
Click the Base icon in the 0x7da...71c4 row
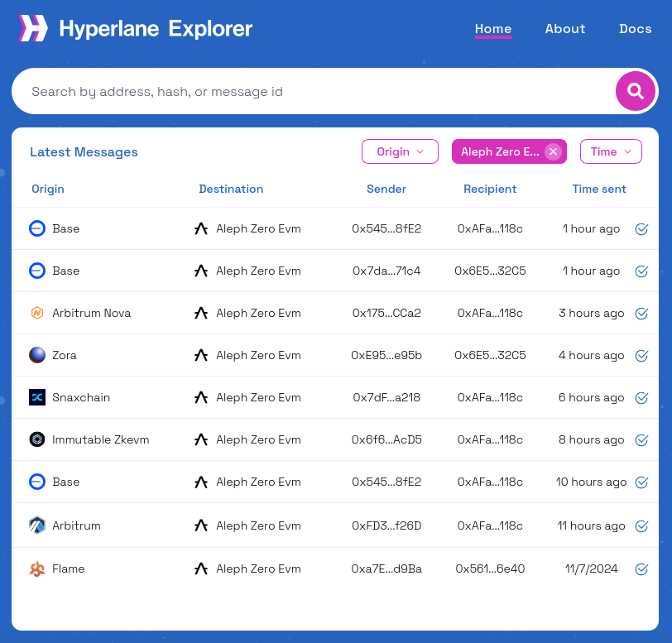tap(37, 271)
